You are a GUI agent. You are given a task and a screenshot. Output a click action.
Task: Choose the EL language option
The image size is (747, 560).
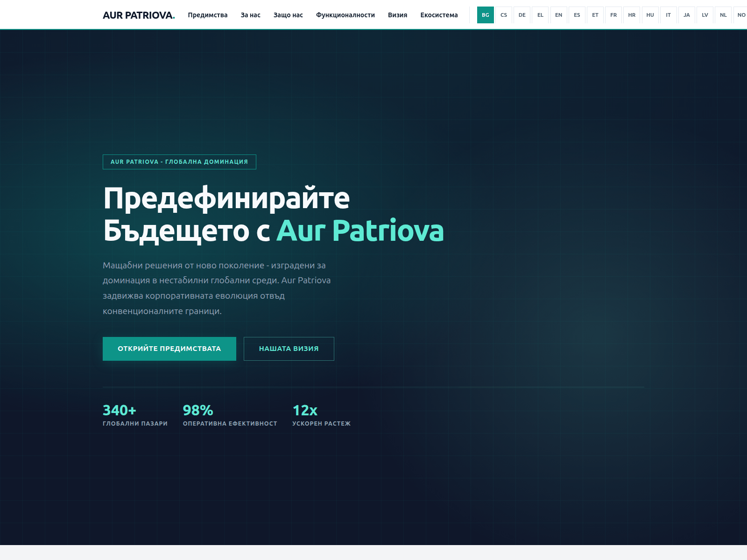(540, 15)
